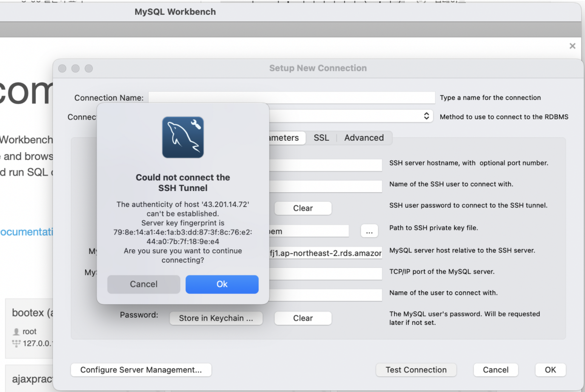Click 'Path to SSH private key file.' hint
Viewport: 585px width, 392px height.
(434, 228)
